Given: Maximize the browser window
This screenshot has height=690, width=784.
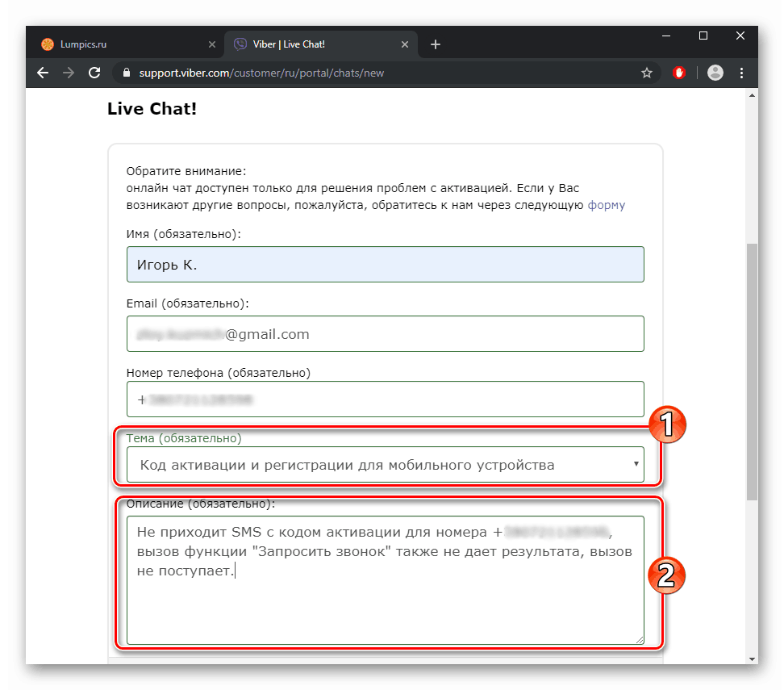Looking at the screenshot, I should pos(703,36).
